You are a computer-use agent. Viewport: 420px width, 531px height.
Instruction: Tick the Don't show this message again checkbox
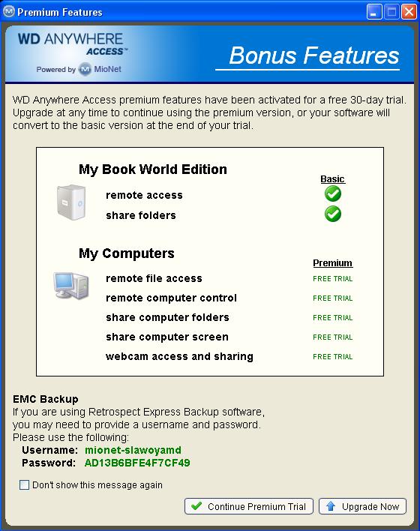[x=24, y=485]
